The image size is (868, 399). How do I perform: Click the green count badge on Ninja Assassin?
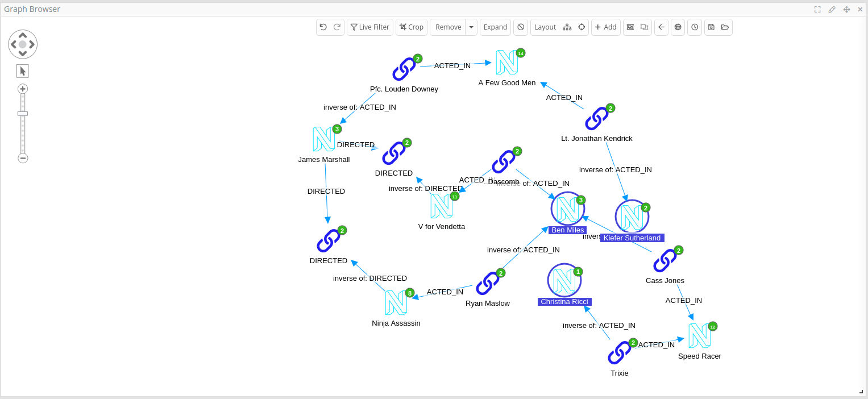pos(410,293)
